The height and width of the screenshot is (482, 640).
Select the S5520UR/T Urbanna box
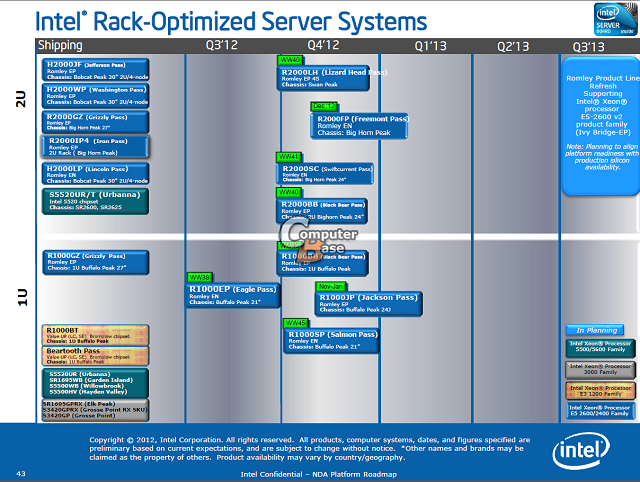(x=96, y=201)
